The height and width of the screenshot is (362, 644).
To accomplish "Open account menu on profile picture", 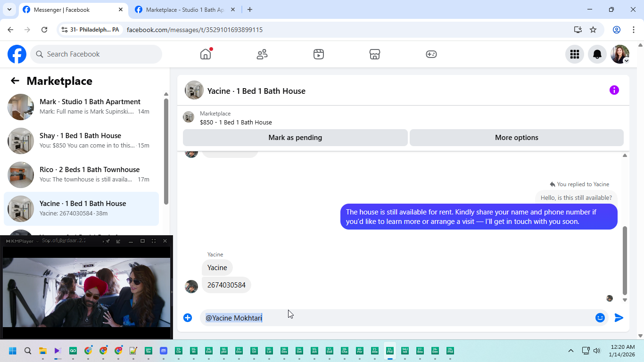I will 620,54.
